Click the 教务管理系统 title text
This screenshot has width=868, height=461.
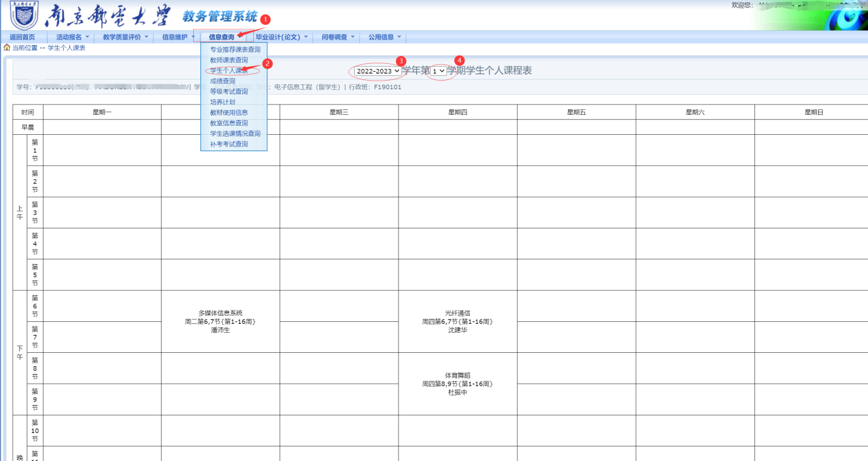pyautogui.click(x=220, y=17)
